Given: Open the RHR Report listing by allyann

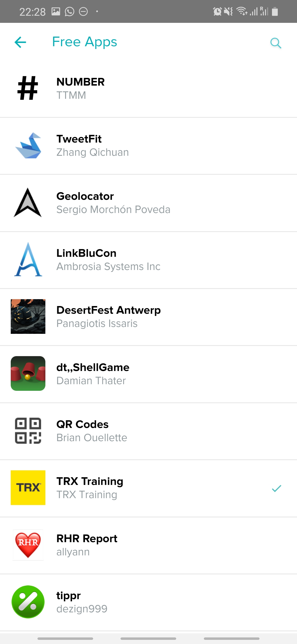Looking at the screenshot, I should (x=87, y=545).
